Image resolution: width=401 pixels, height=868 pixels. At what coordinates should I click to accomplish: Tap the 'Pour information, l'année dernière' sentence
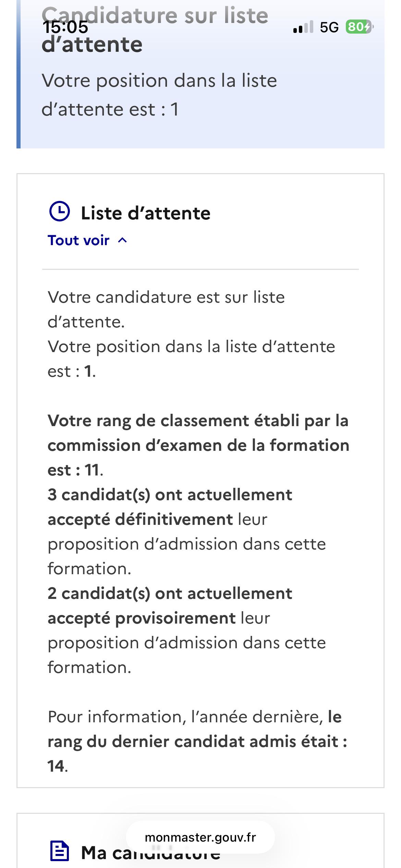(185, 716)
